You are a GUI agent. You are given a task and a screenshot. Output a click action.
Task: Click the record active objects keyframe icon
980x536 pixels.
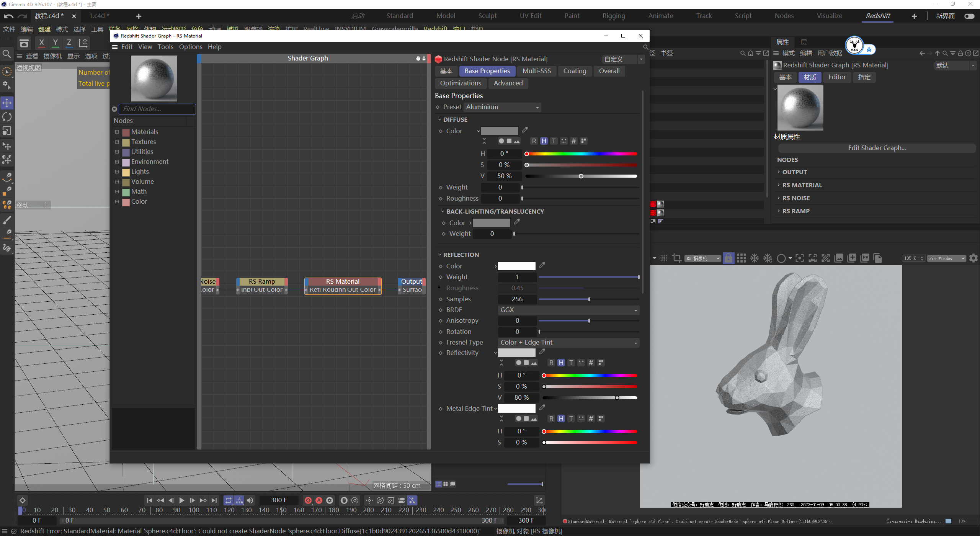[308, 500]
